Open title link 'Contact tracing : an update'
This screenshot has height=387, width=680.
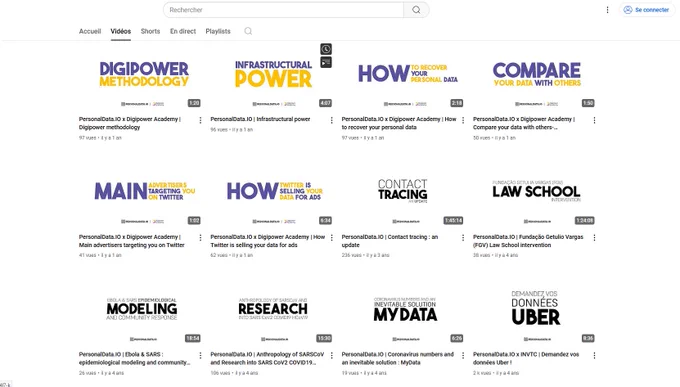tap(390, 241)
